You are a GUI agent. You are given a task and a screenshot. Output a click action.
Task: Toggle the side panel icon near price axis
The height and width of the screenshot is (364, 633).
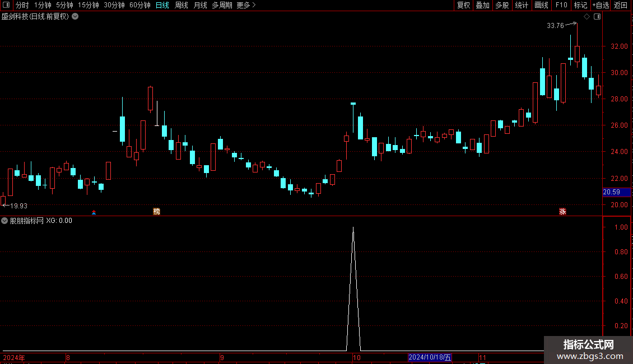click(x=597, y=17)
